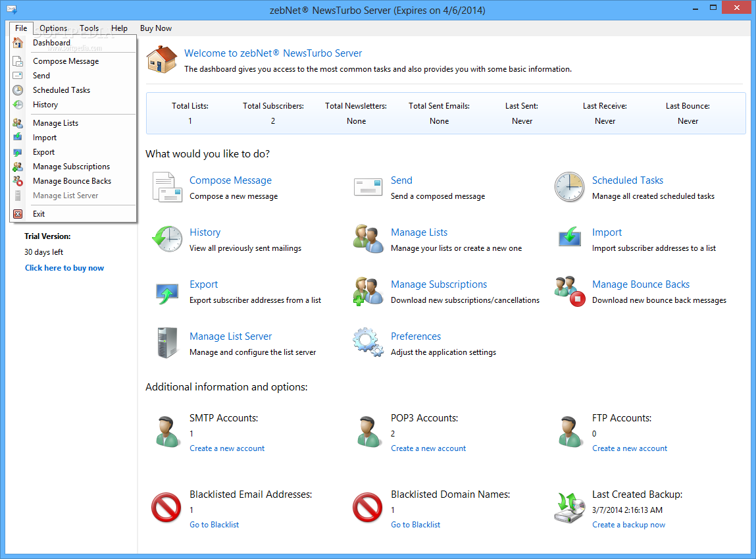Open the Compose Message dashboard link
This screenshot has width=756, height=559.
230,180
